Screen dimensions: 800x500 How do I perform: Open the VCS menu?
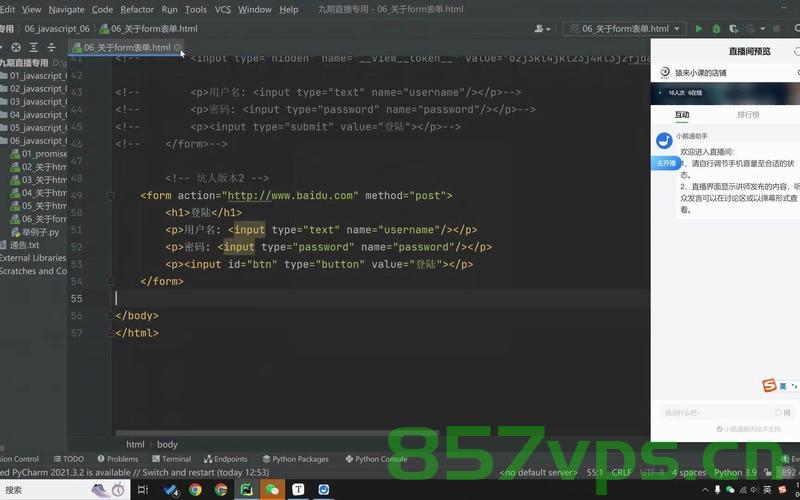point(222,10)
